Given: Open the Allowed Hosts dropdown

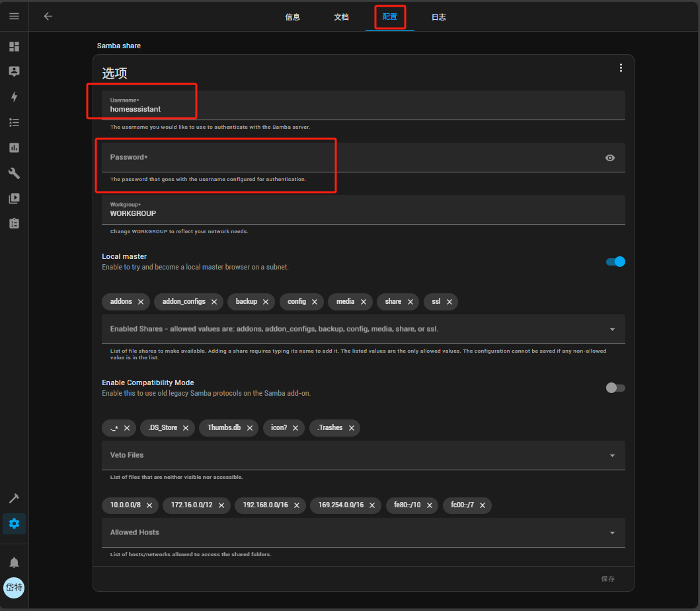Looking at the screenshot, I should (x=612, y=532).
